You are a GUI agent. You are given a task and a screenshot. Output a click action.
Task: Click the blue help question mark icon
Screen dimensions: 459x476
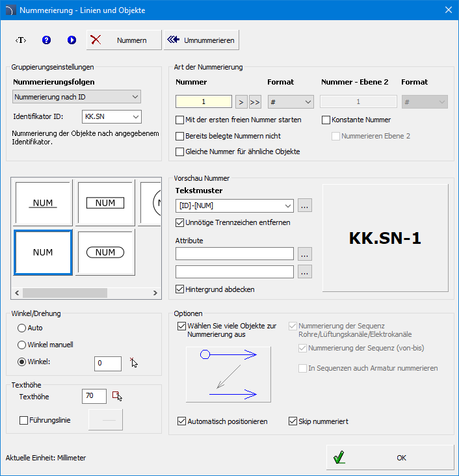tap(46, 40)
